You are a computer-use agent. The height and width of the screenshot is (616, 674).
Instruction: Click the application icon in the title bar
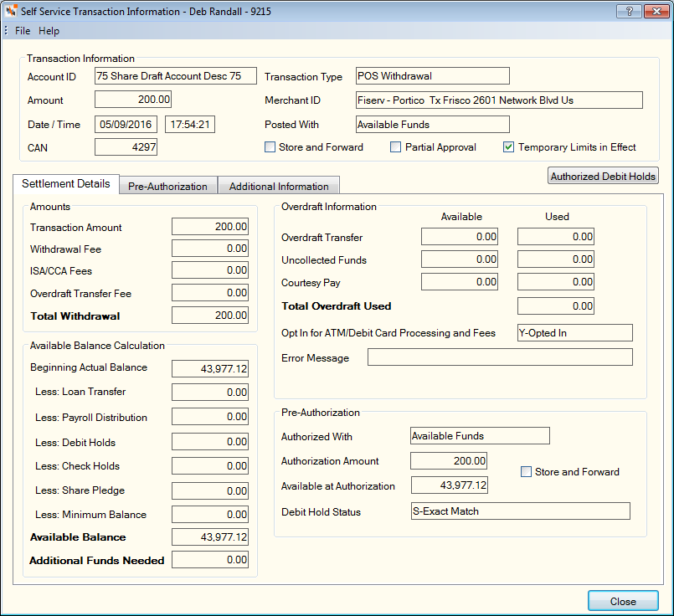(x=11, y=11)
